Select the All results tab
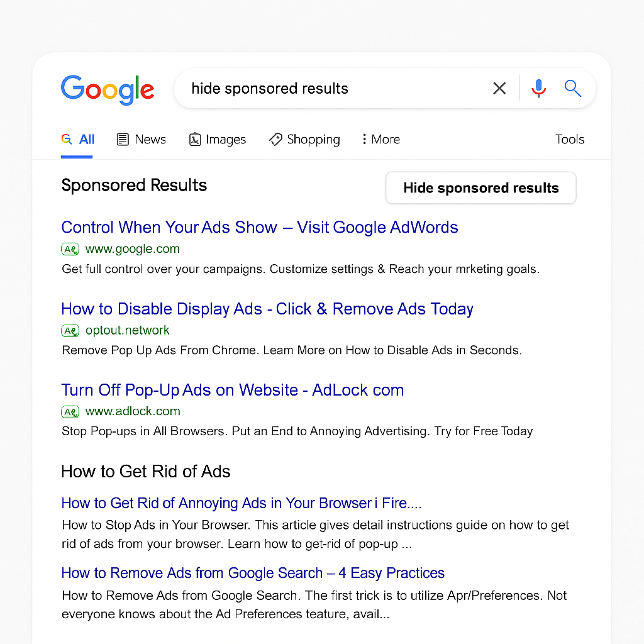 coord(78,140)
